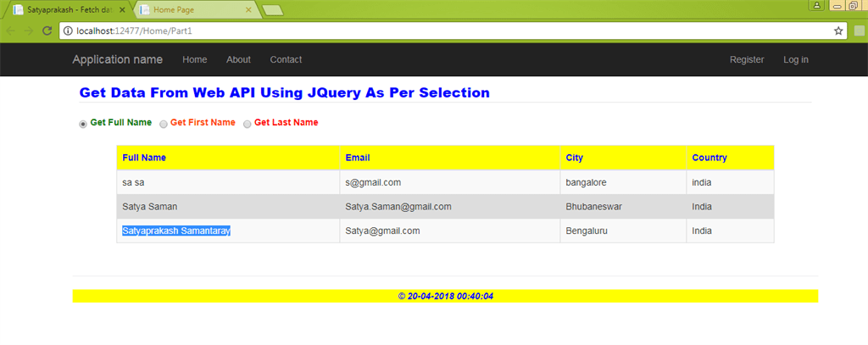Click the Application name brand link

click(x=117, y=60)
